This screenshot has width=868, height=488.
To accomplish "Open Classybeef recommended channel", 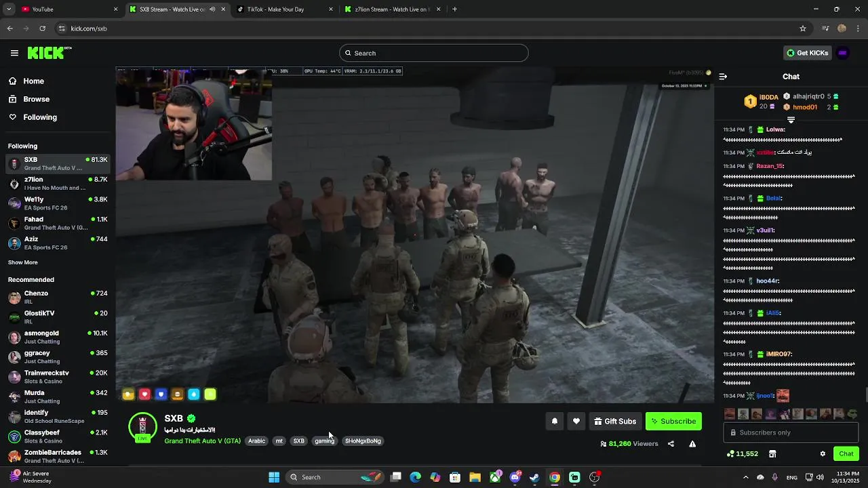I will click(x=58, y=436).
